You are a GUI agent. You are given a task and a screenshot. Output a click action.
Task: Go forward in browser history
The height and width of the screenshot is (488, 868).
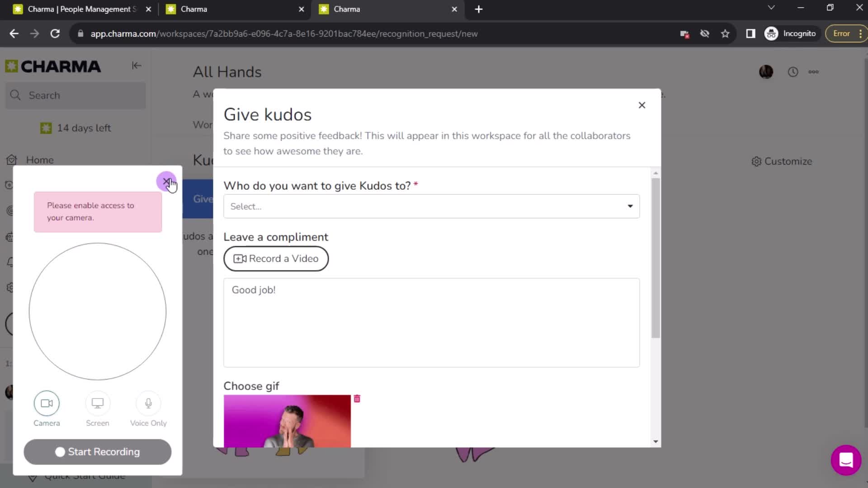click(34, 33)
